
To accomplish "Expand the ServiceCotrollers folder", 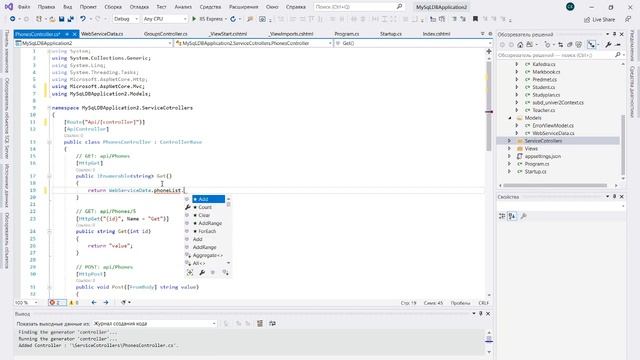I will click(509, 141).
